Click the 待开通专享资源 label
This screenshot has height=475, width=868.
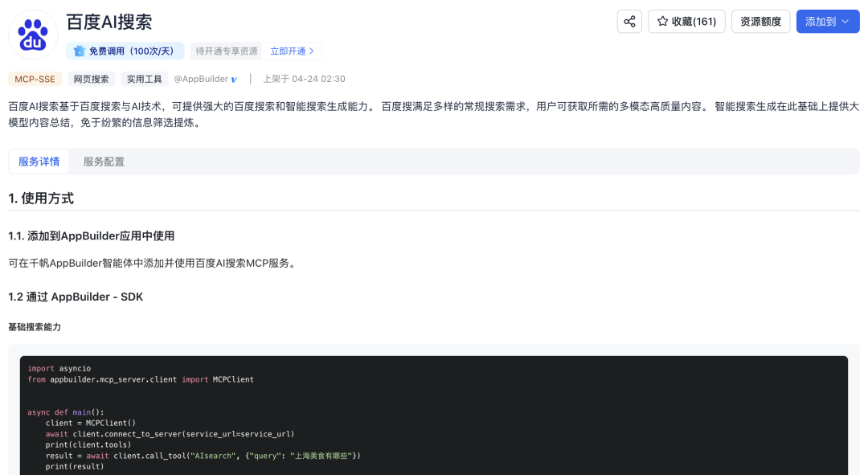tap(227, 51)
